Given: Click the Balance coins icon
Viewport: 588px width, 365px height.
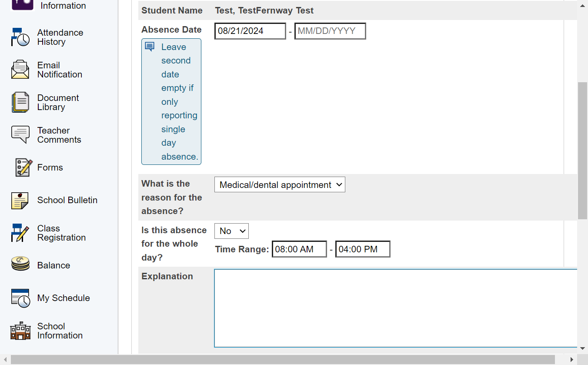Looking at the screenshot, I should click(20, 264).
